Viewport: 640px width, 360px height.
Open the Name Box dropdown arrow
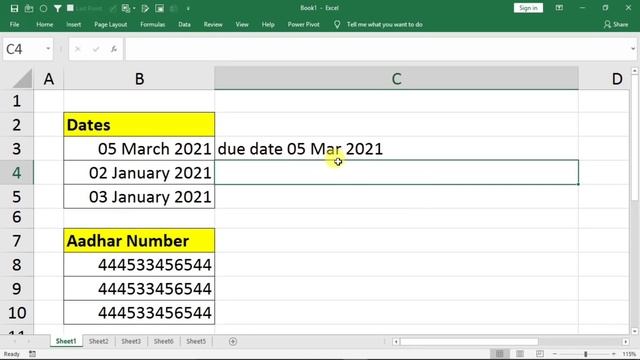pyautogui.click(x=48, y=49)
